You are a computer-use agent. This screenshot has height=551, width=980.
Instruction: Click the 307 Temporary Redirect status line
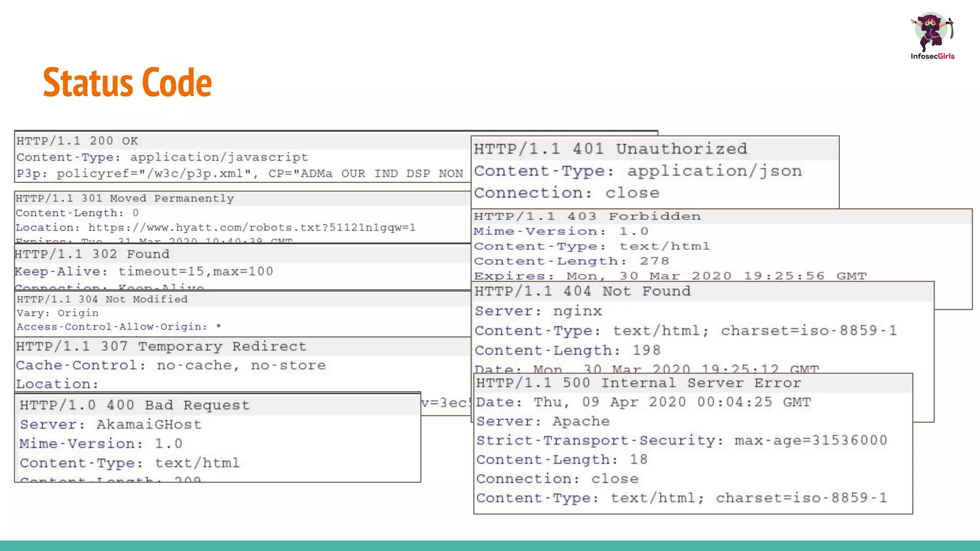pyautogui.click(x=161, y=346)
